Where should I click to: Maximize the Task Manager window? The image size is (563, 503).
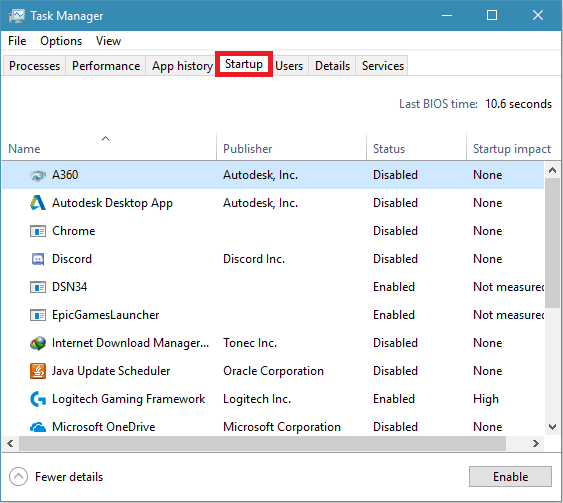pos(492,15)
